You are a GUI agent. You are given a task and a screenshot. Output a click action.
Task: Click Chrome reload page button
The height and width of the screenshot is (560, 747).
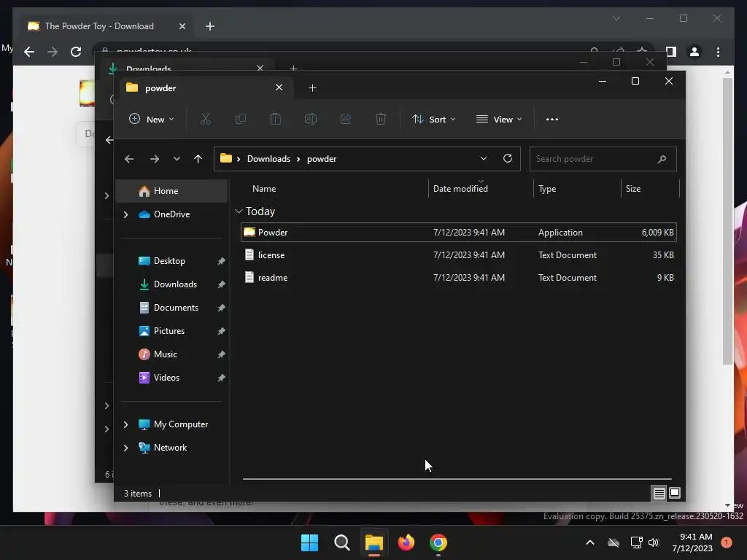click(76, 52)
